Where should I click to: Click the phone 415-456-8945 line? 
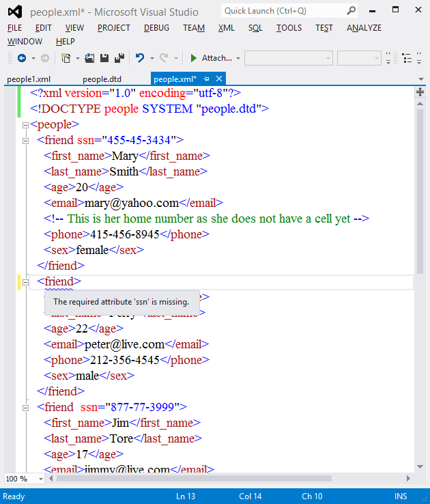126,235
